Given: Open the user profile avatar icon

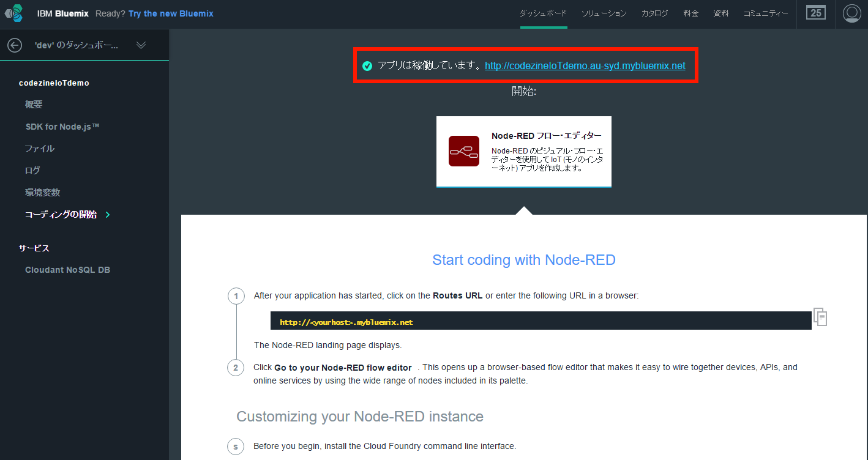Looking at the screenshot, I should [851, 13].
